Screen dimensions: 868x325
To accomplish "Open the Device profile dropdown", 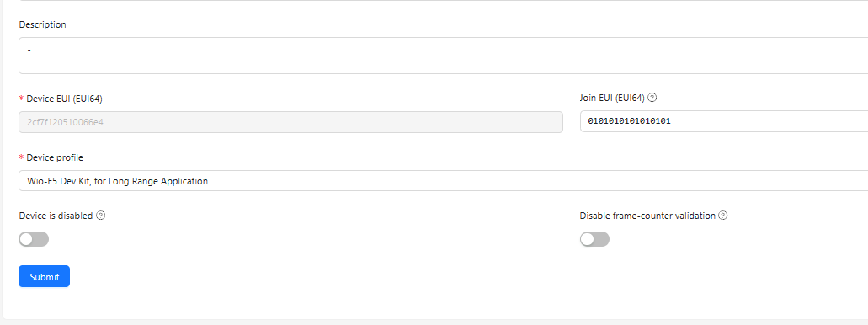I will [x=444, y=181].
